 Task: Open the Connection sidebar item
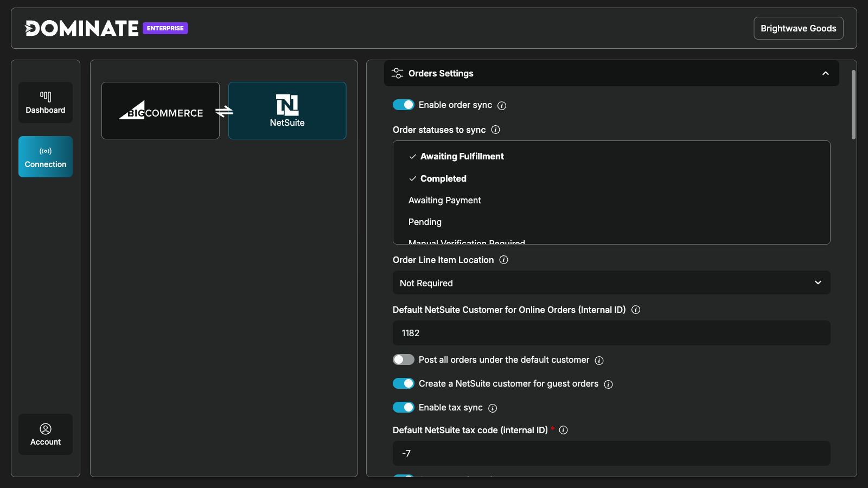point(46,157)
